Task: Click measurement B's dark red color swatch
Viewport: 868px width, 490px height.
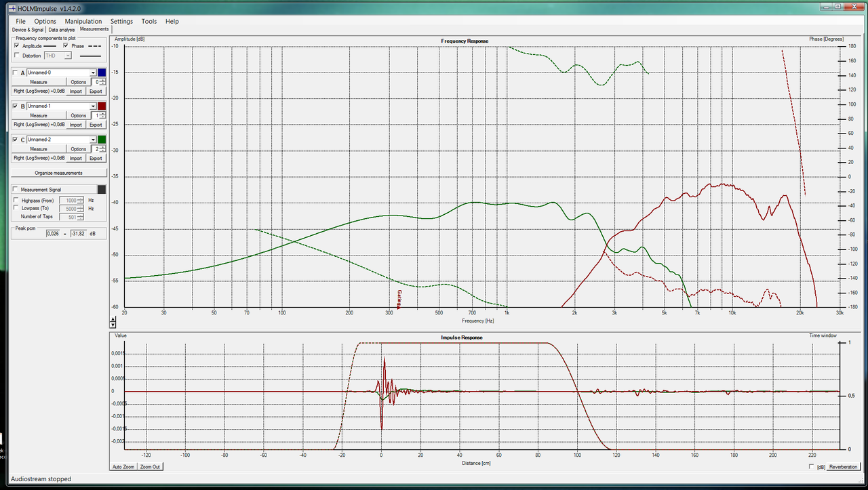Action: [x=102, y=106]
